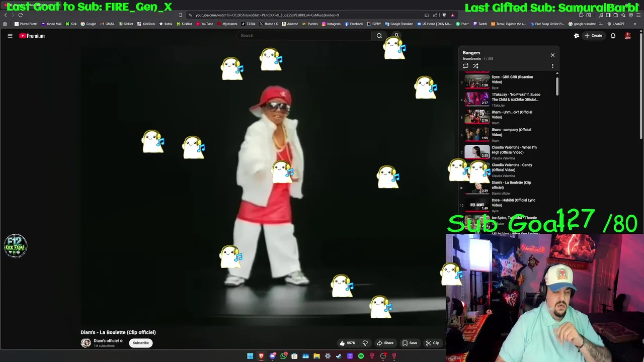Subscribe to Diam's officiel channel
644x362 pixels.
(x=141, y=343)
